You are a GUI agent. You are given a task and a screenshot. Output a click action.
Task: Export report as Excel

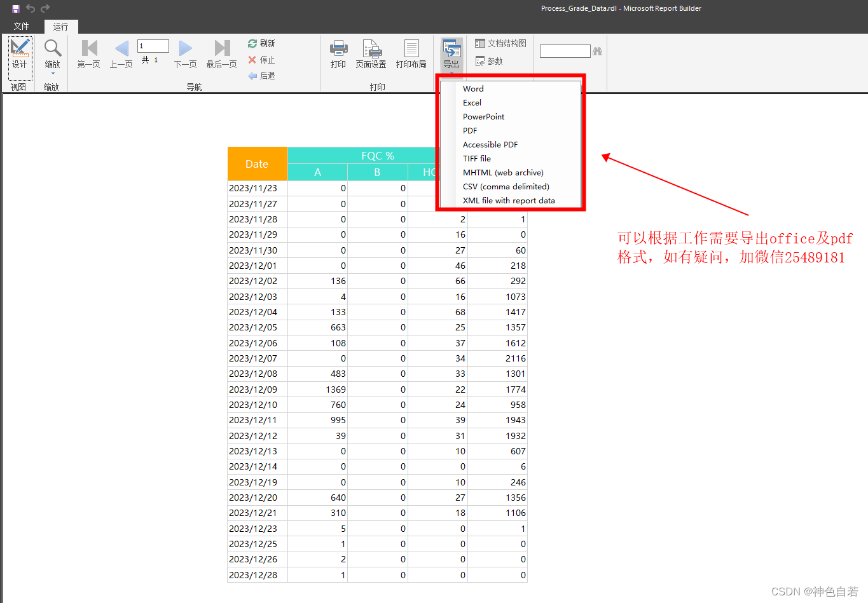point(511,102)
